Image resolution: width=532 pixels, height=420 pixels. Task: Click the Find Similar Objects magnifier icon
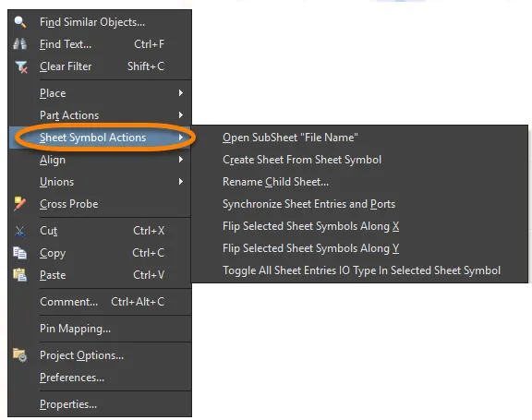[x=20, y=22]
